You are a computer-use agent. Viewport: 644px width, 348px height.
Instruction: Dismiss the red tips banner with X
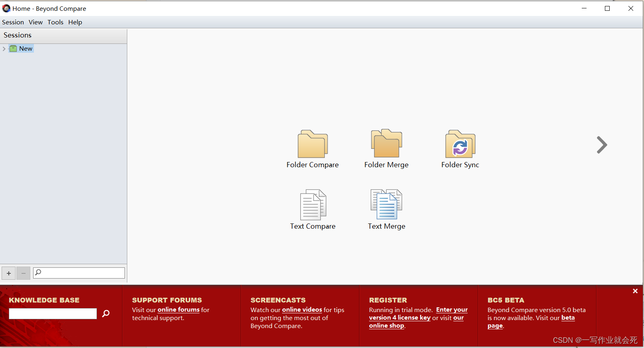[x=635, y=291]
